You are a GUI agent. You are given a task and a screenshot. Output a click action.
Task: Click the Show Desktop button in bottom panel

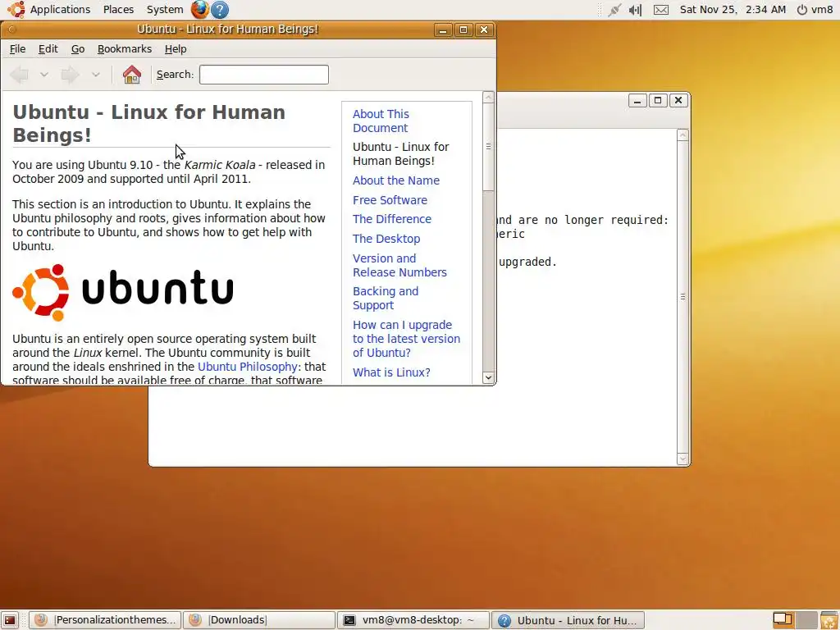point(10,620)
